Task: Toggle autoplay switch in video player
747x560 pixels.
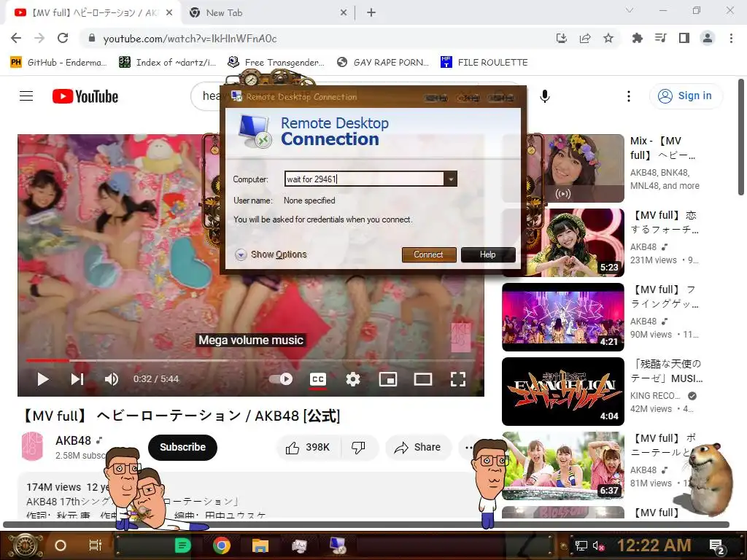Action: pyautogui.click(x=281, y=379)
